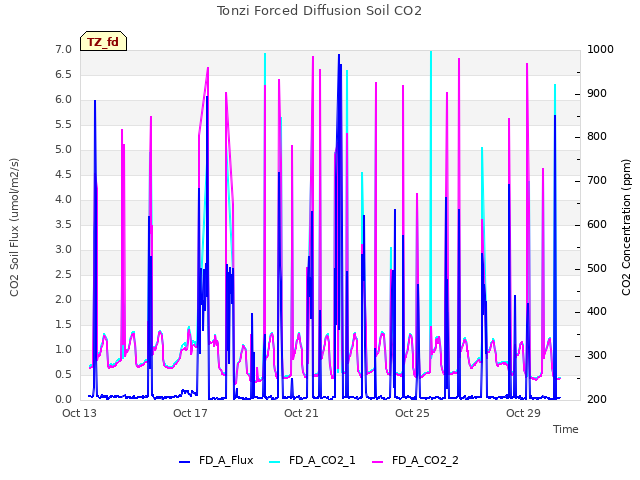The width and height of the screenshot is (640, 480).
Task: Click the 300 ppm right axis label
Action: 597,356
